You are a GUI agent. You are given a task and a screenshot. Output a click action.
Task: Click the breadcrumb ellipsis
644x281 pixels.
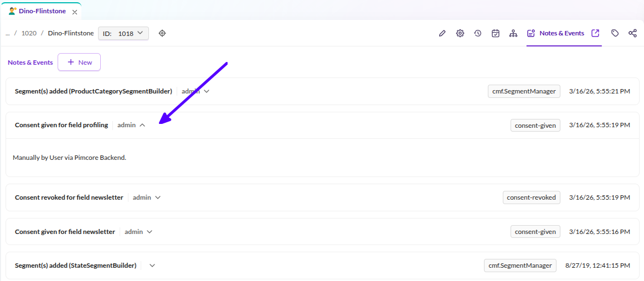(7, 34)
